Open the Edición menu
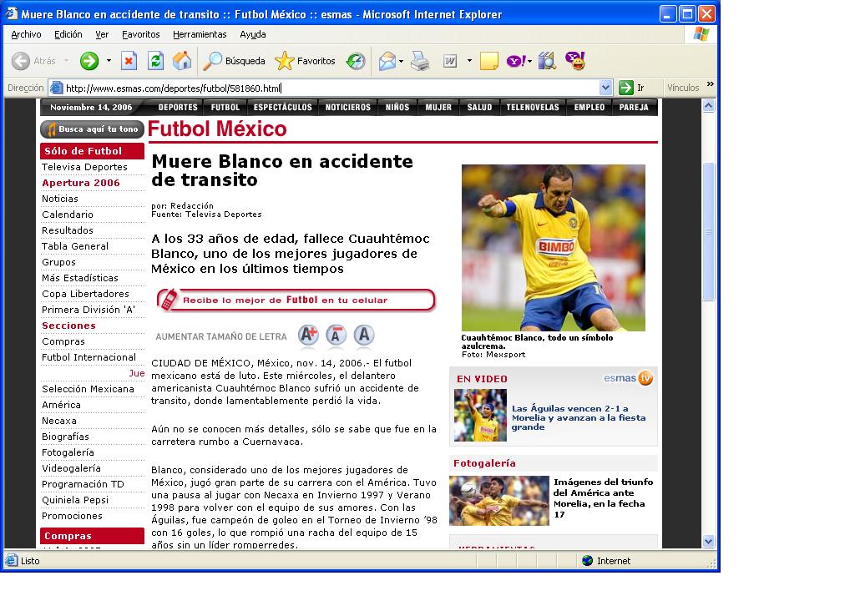This screenshot has width=855, height=616. (68, 34)
